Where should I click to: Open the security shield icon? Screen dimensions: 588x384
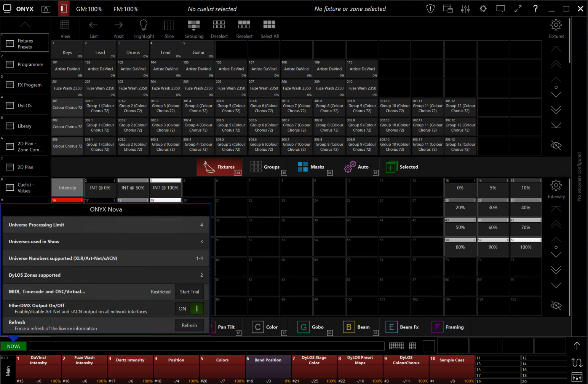click(430, 9)
